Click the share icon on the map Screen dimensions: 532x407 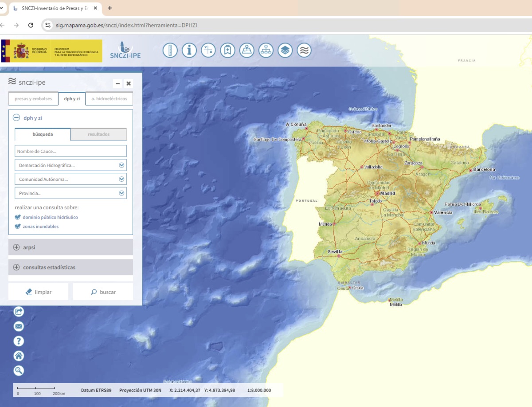click(x=19, y=312)
